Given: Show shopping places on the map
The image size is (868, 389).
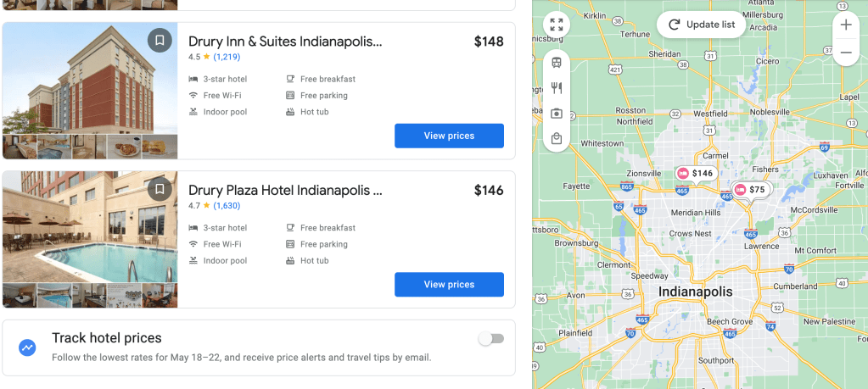Looking at the screenshot, I should point(557,138).
